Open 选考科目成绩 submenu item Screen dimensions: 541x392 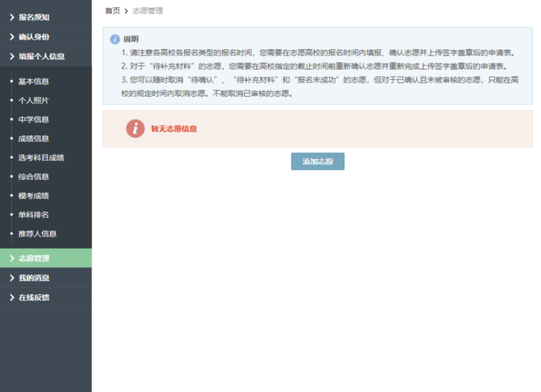pyautogui.click(x=41, y=158)
